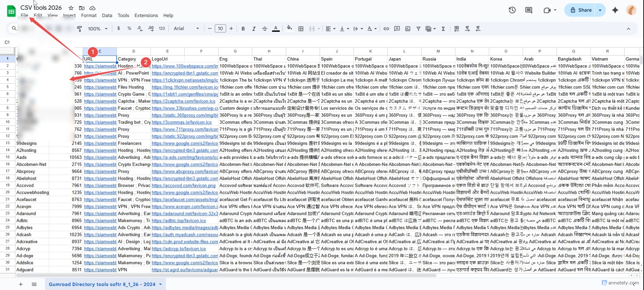Click the freeze rows toolbar icon
This screenshot has width=644, height=290.
click(457, 28)
